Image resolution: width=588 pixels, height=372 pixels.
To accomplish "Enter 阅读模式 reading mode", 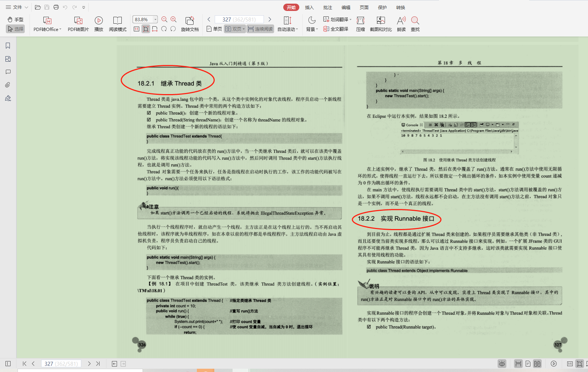I will click(117, 24).
